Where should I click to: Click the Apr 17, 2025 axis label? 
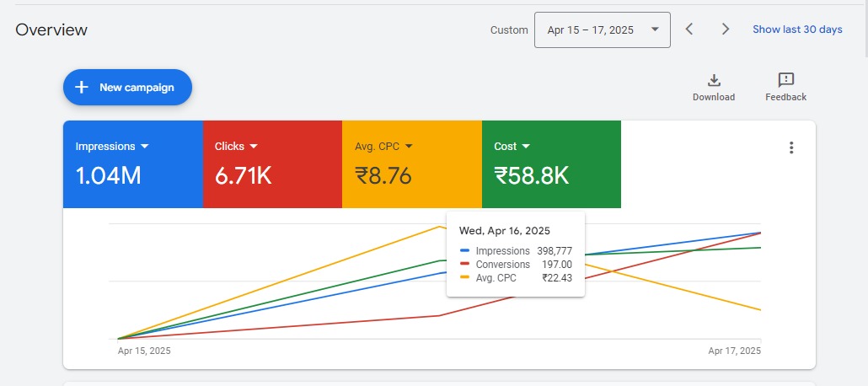(x=734, y=351)
